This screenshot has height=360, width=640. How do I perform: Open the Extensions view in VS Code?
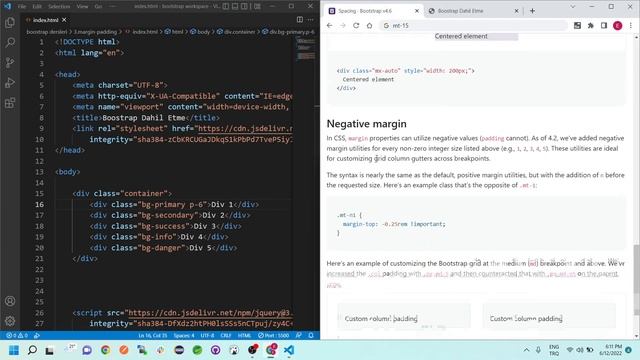pos(10,102)
